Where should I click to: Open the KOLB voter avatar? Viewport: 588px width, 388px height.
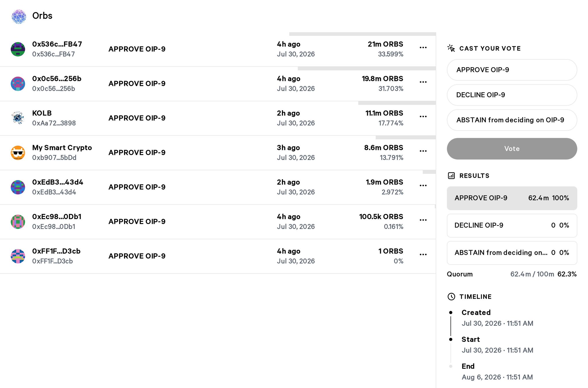pyautogui.click(x=18, y=118)
